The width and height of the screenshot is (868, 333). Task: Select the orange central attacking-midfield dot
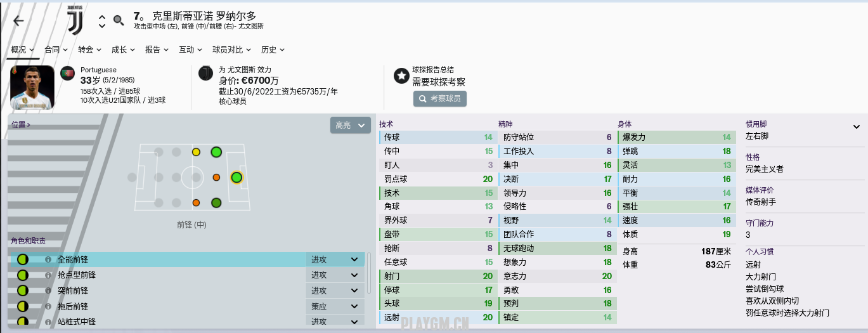click(216, 178)
